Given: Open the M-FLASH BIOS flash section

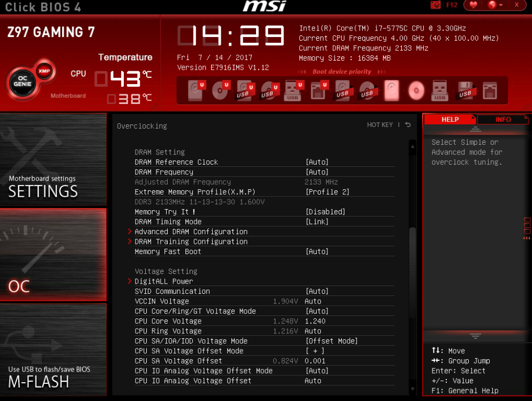Looking at the screenshot, I should pos(53,350).
